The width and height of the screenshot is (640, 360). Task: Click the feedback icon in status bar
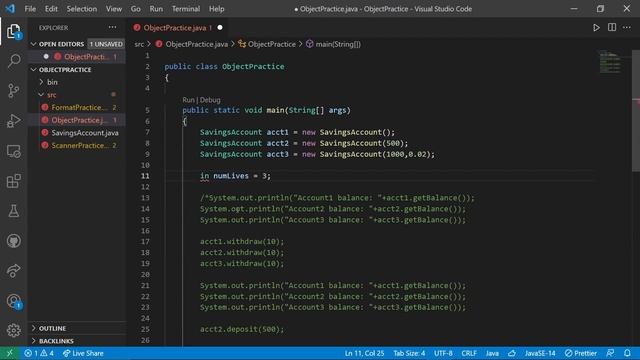point(610,353)
